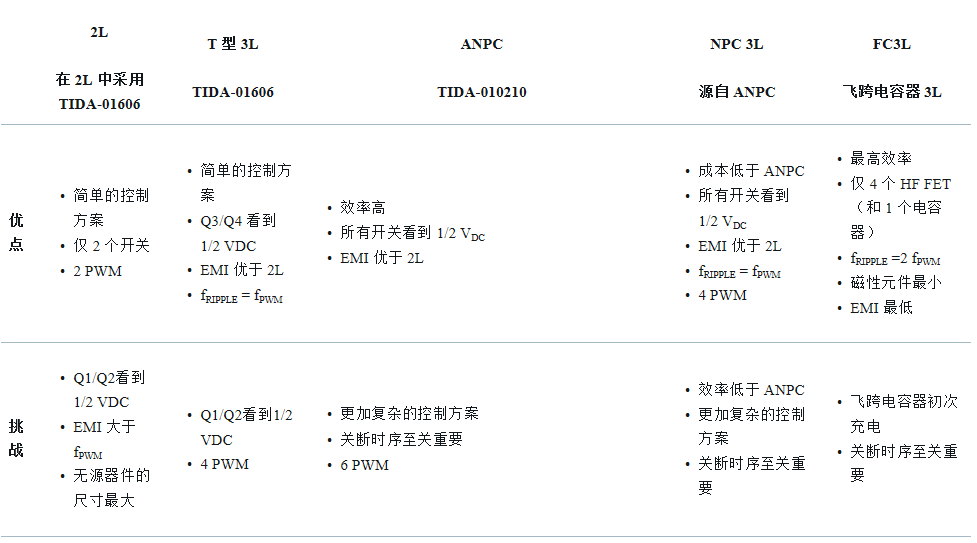Click the "效率高" bullet in ANPC advantages

coord(362,208)
